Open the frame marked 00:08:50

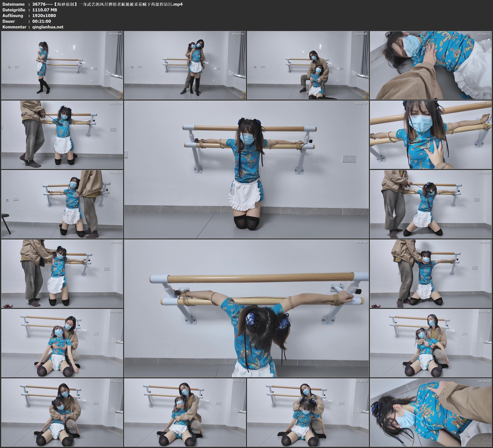coord(62,204)
